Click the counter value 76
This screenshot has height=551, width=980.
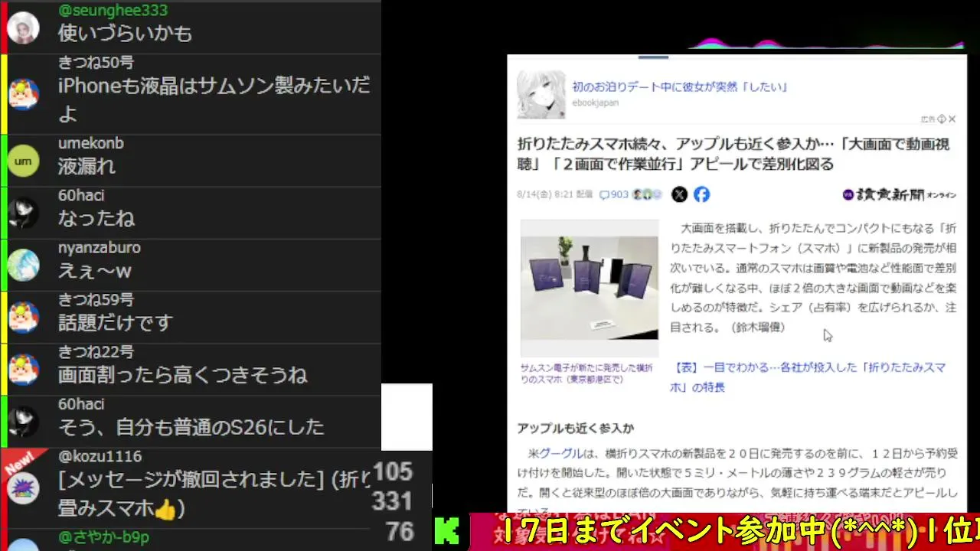pos(400,531)
